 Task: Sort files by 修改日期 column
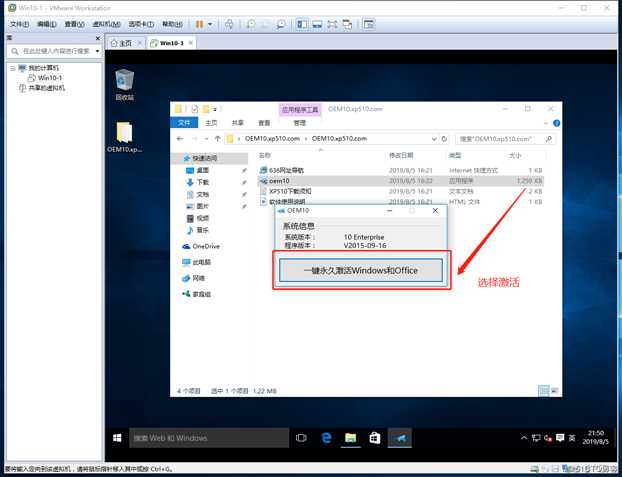click(401, 156)
